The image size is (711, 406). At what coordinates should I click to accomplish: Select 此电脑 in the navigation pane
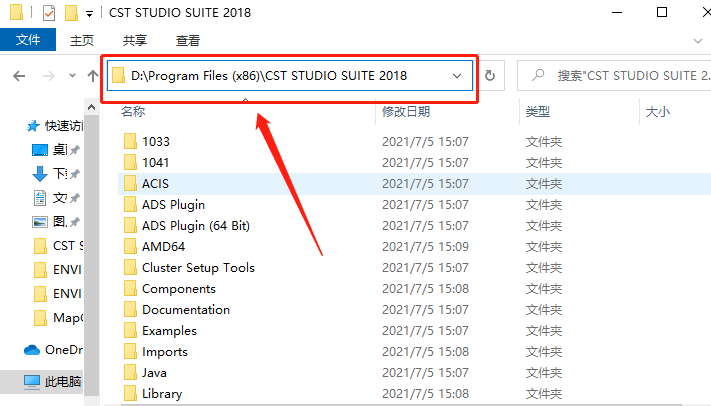tap(53, 382)
